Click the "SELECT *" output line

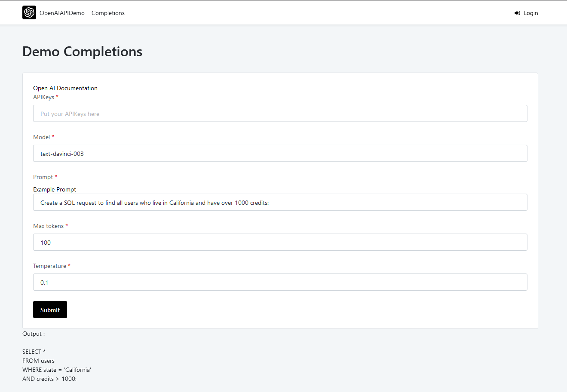pyautogui.click(x=34, y=352)
